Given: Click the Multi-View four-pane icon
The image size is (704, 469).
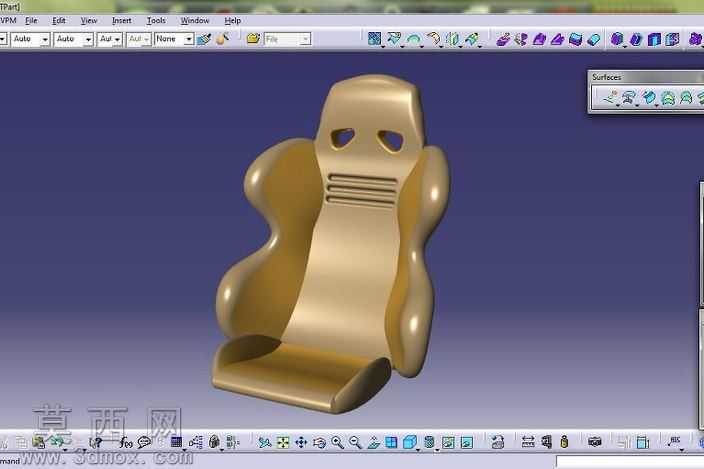Looking at the screenshot, I should (391, 443).
